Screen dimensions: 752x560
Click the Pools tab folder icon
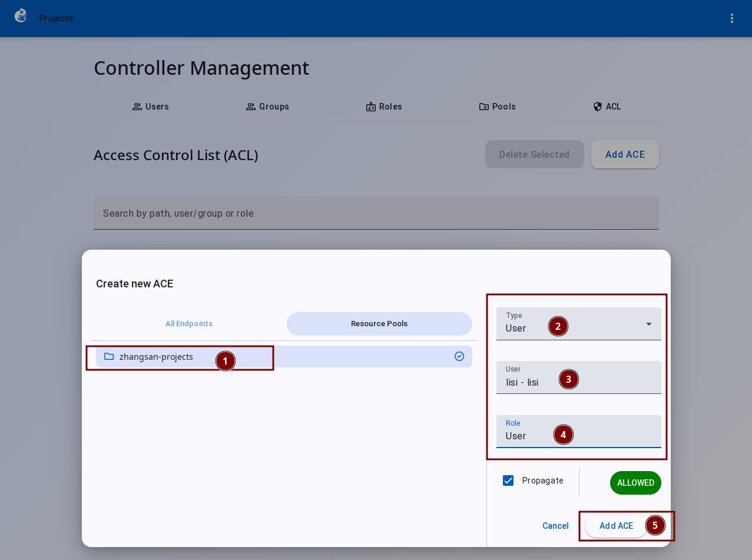[x=484, y=107]
